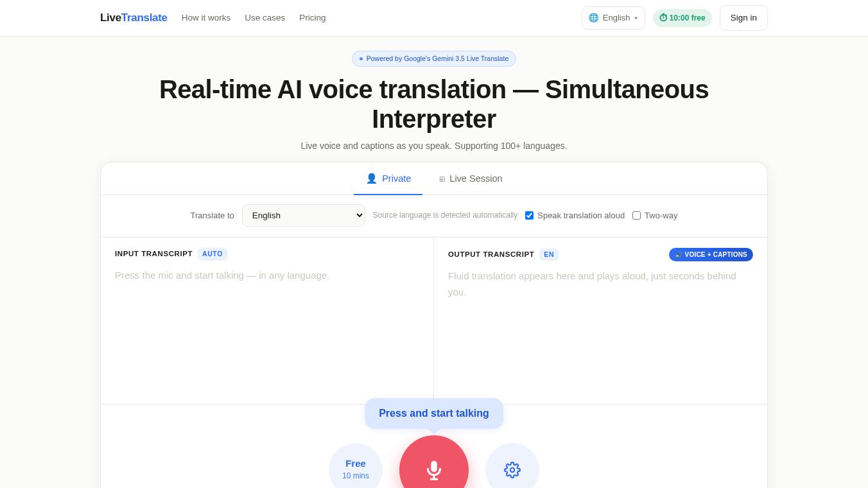
Task: Click the AUTO badge next to Input Transcript
Action: tap(213, 254)
